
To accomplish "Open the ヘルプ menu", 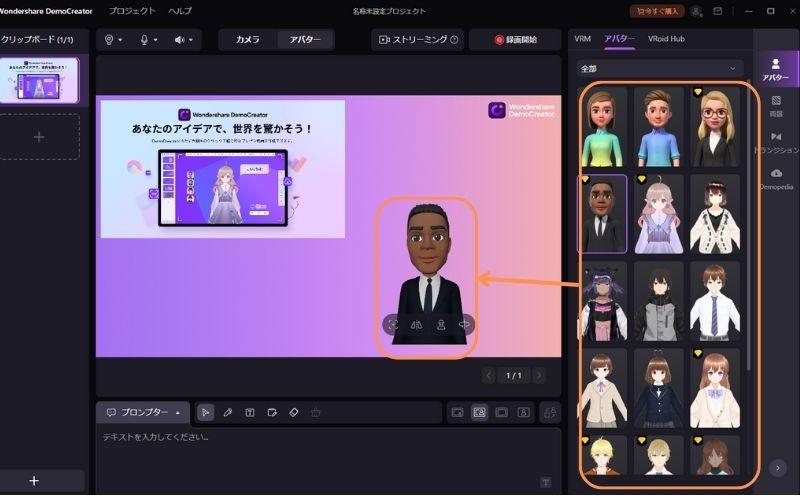I will pyautogui.click(x=180, y=11).
